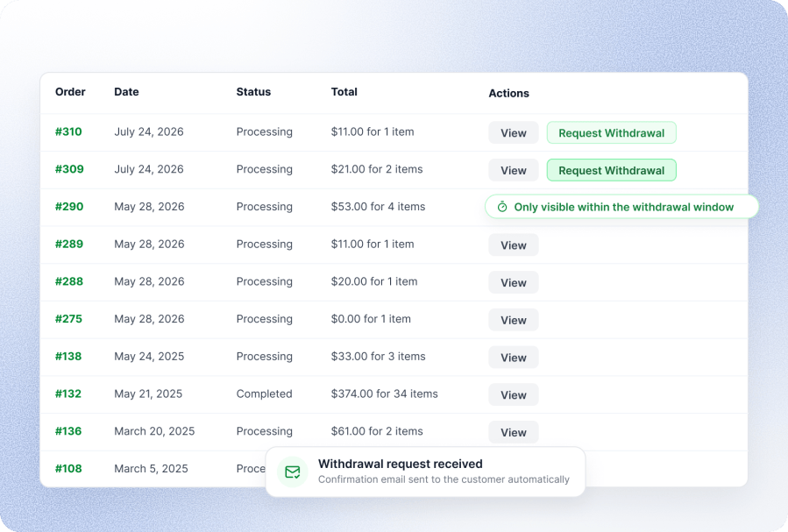The height and width of the screenshot is (532, 788).
Task: Click the envelope icon in withdrawal notification
Action: pos(293,472)
